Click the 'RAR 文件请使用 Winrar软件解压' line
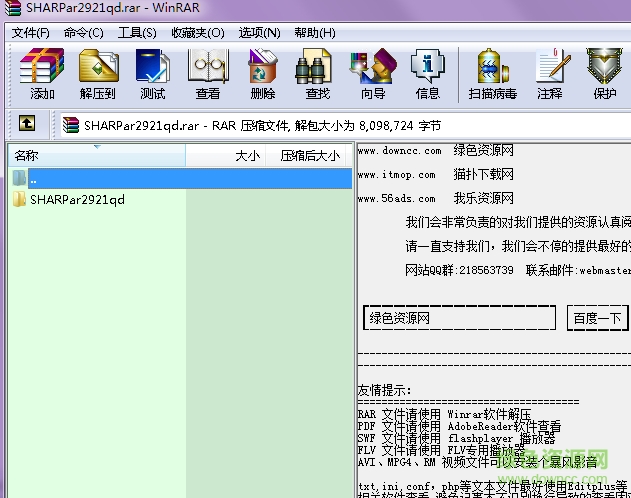 point(444,414)
